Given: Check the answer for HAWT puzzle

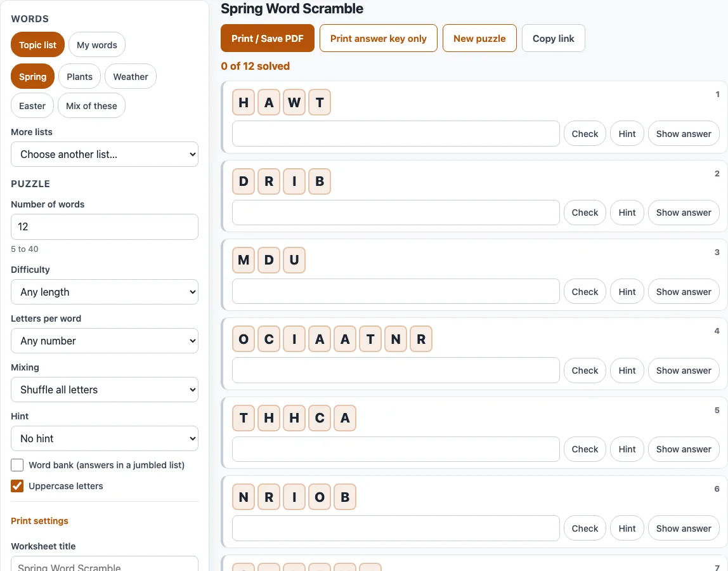Looking at the screenshot, I should [x=585, y=134].
